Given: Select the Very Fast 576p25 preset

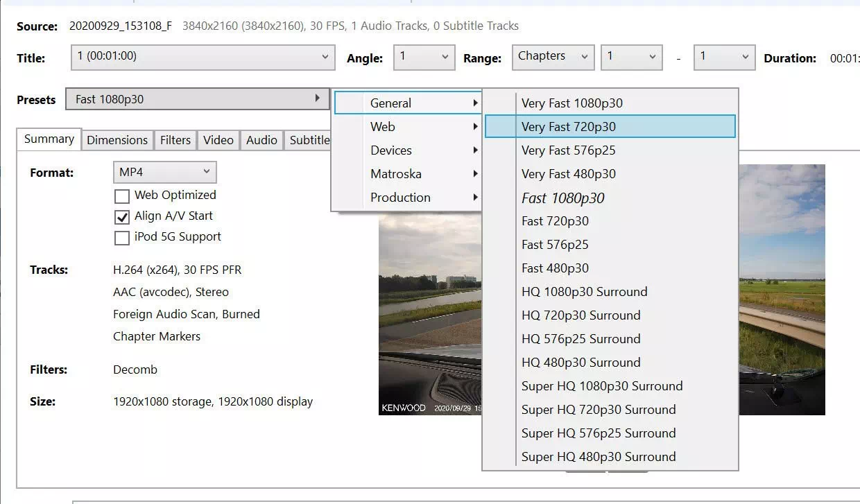Looking at the screenshot, I should point(610,150).
